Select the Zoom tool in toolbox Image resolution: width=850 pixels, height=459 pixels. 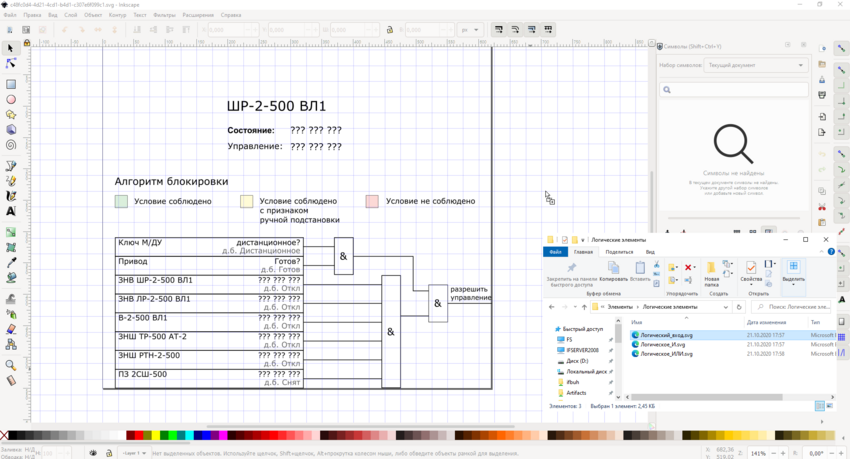point(11,365)
